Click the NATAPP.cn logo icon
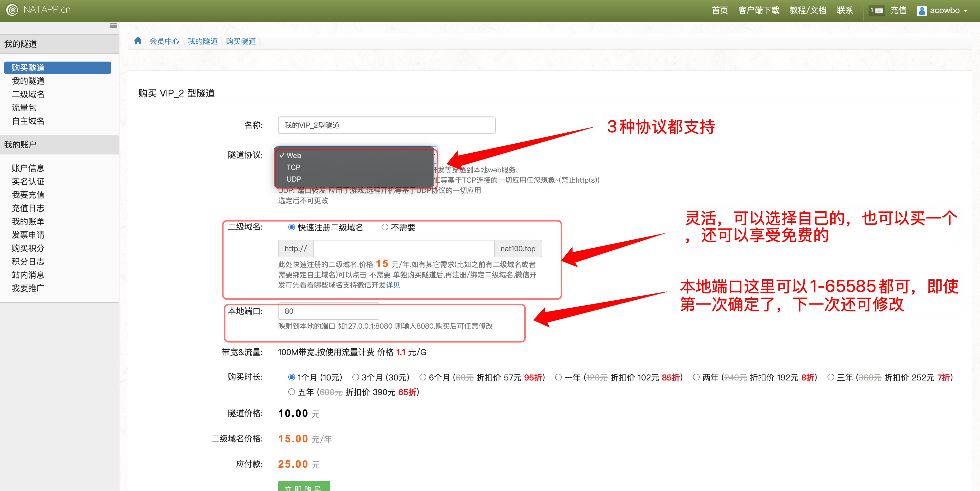The image size is (980, 491). [x=12, y=10]
